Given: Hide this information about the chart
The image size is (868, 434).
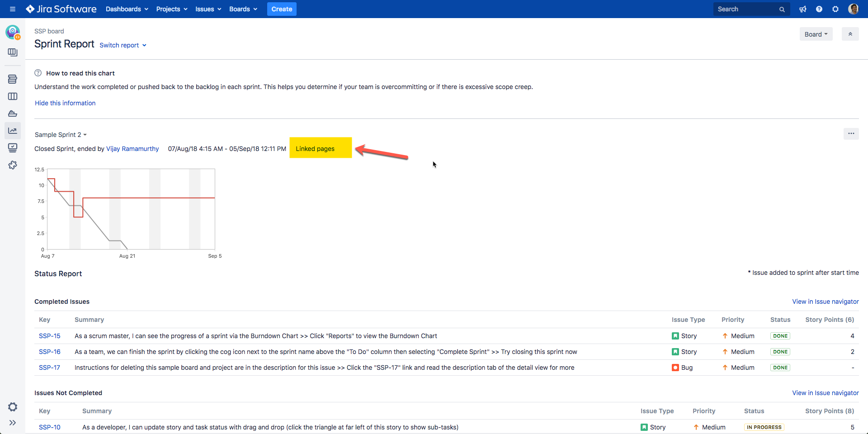Looking at the screenshot, I should click(x=65, y=103).
